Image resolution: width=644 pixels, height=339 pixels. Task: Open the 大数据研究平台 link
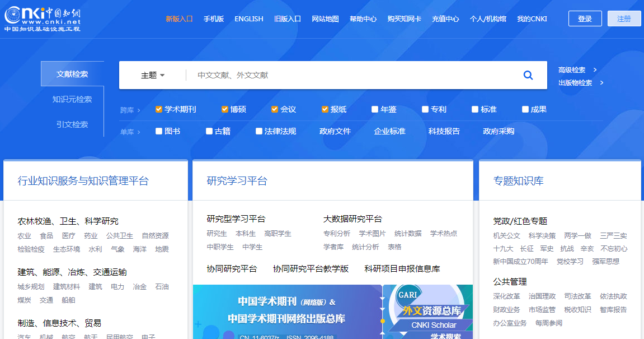coord(353,219)
